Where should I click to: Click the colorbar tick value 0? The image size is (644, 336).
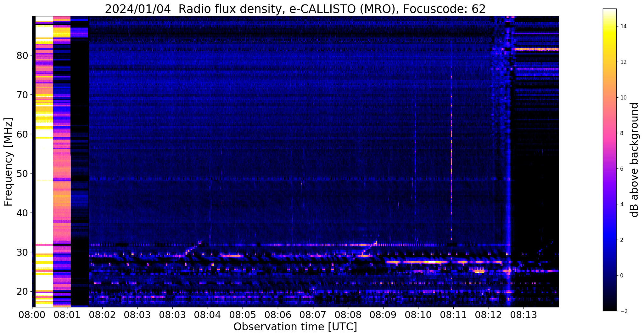[621, 276]
